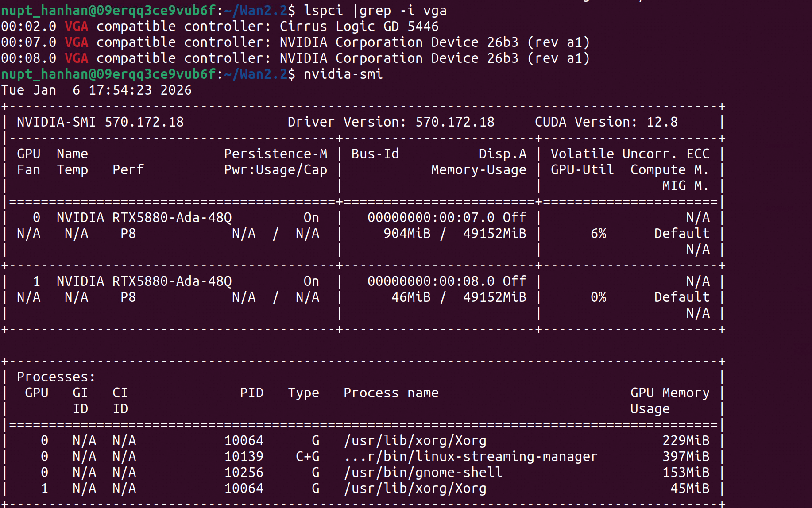Click the '397MiB' memory value
Image resolution: width=812 pixels, height=508 pixels.
click(686, 456)
